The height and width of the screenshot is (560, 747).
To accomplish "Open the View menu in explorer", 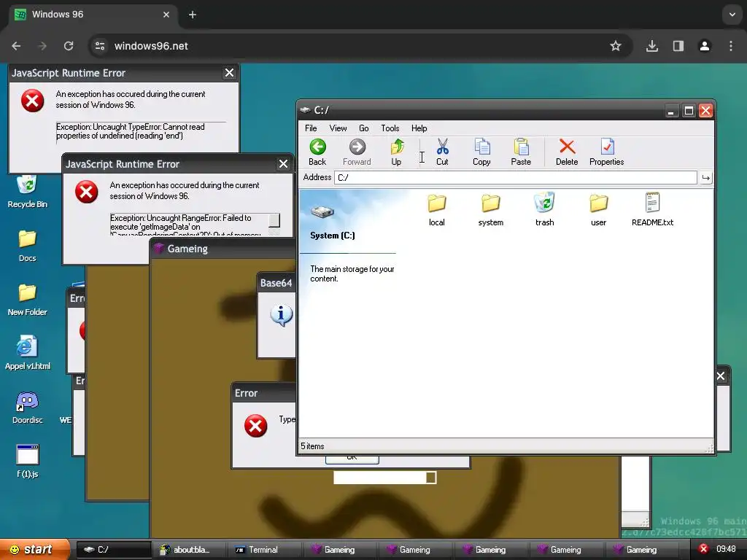I will (338, 128).
